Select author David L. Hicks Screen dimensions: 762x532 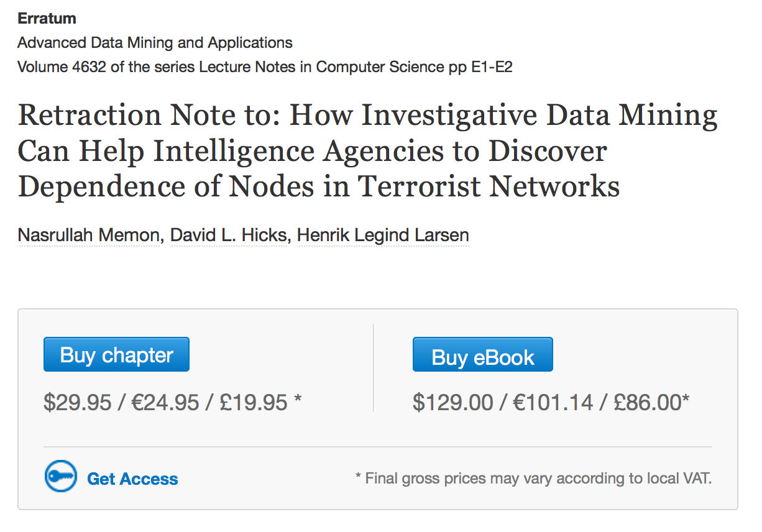point(229,236)
